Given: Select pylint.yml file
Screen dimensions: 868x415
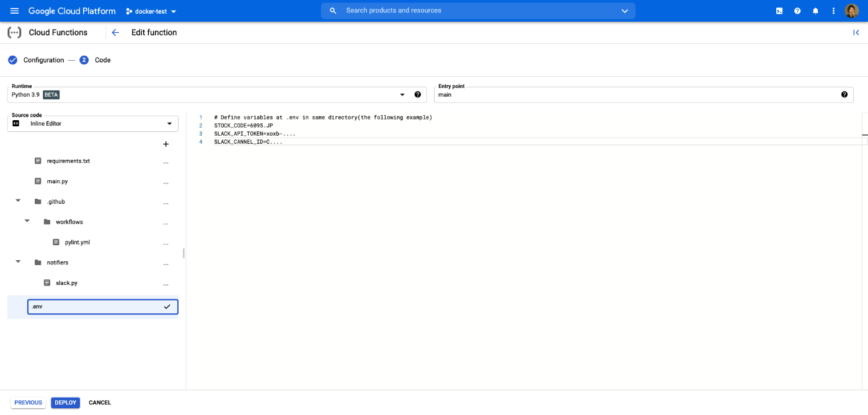Looking at the screenshot, I should tap(77, 242).
